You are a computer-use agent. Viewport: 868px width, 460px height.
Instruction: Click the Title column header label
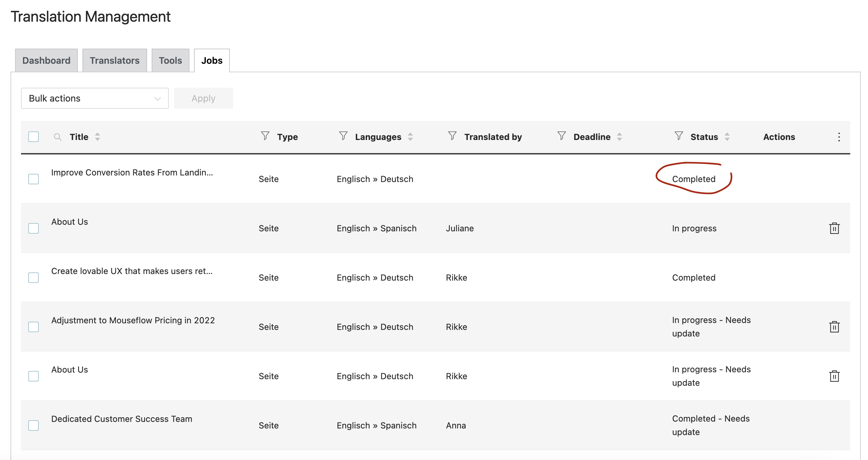79,137
